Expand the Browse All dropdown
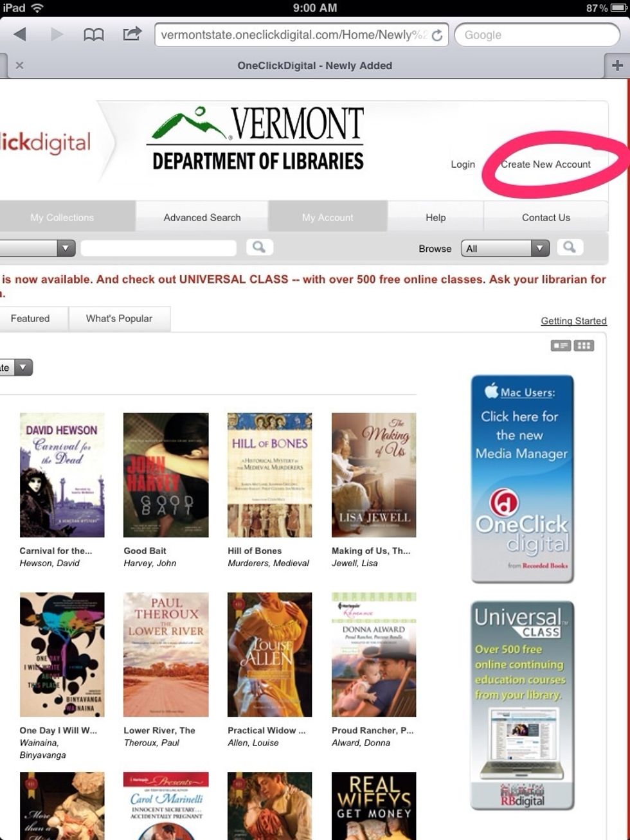This screenshot has height=840, width=630. [505, 248]
